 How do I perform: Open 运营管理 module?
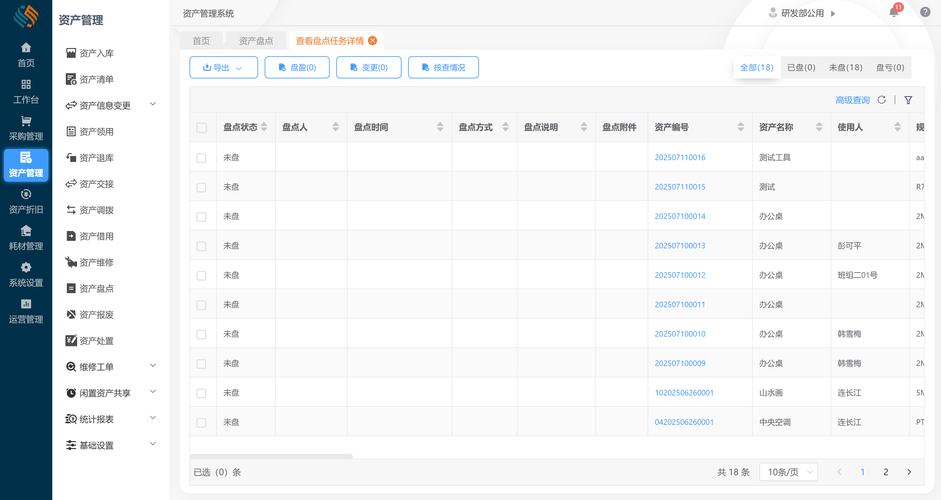pyautogui.click(x=26, y=311)
